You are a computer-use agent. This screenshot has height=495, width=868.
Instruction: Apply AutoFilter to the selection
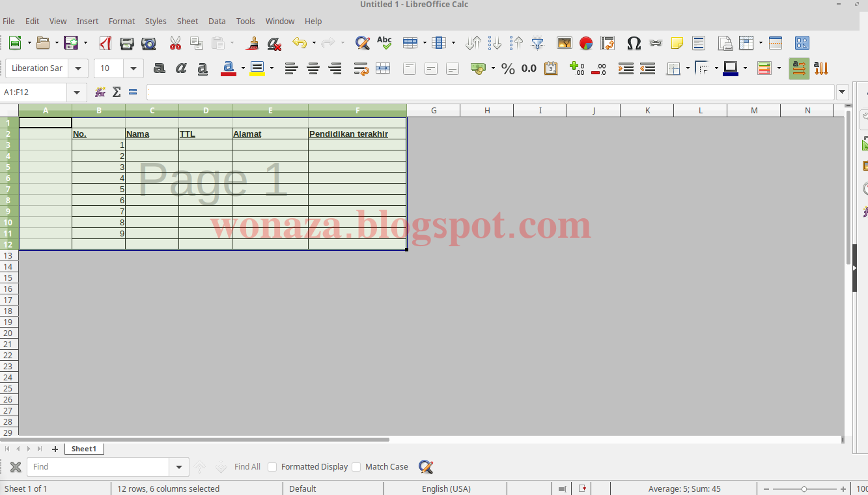(537, 43)
